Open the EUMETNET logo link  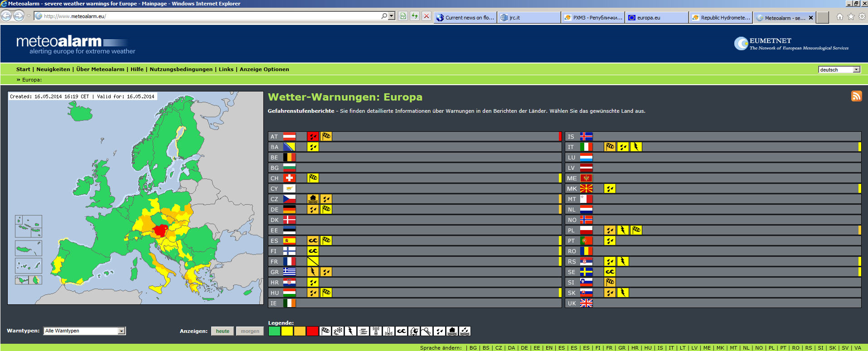(x=791, y=43)
